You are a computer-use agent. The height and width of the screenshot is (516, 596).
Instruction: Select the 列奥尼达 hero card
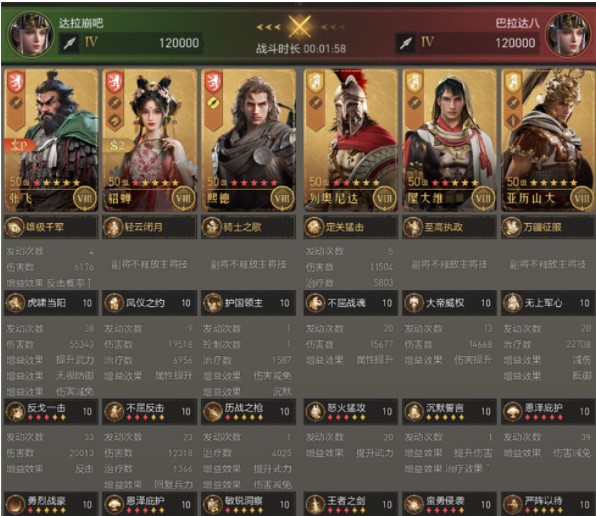350,140
